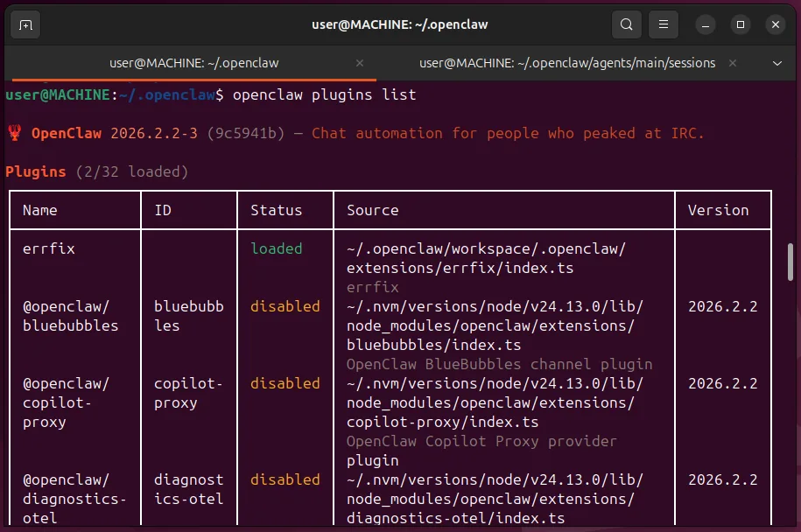Image resolution: width=801 pixels, height=532 pixels.
Task: Open a new terminal tab
Action: (x=25, y=24)
